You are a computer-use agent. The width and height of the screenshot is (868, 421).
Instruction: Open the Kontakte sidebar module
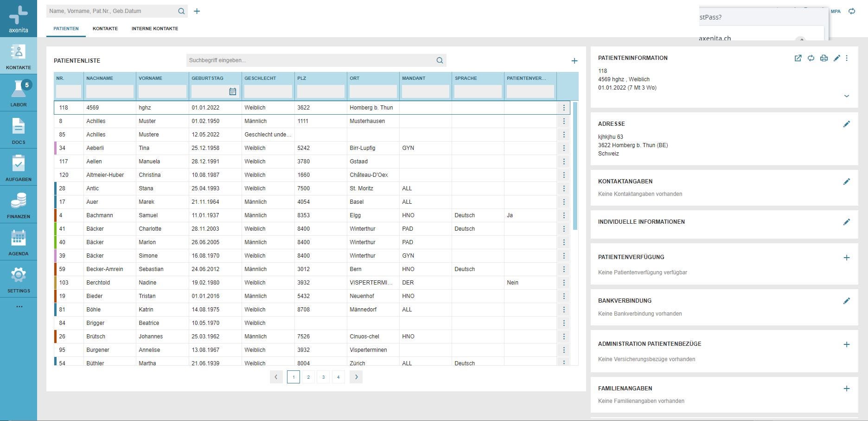19,56
